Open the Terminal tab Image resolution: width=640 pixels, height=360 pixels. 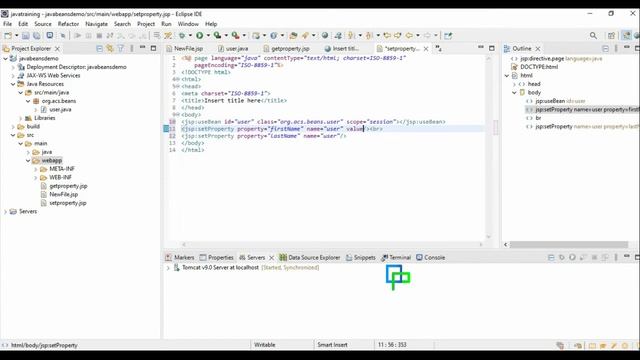(x=396, y=258)
